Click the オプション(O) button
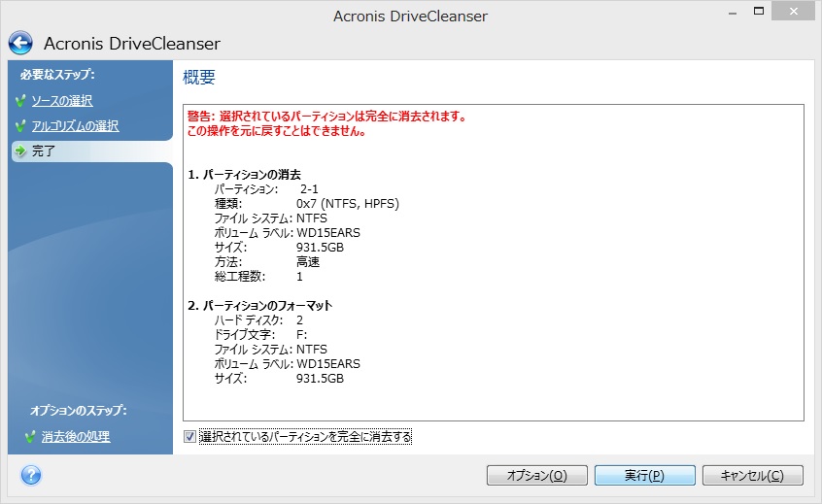822x504 pixels. point(536,475)
